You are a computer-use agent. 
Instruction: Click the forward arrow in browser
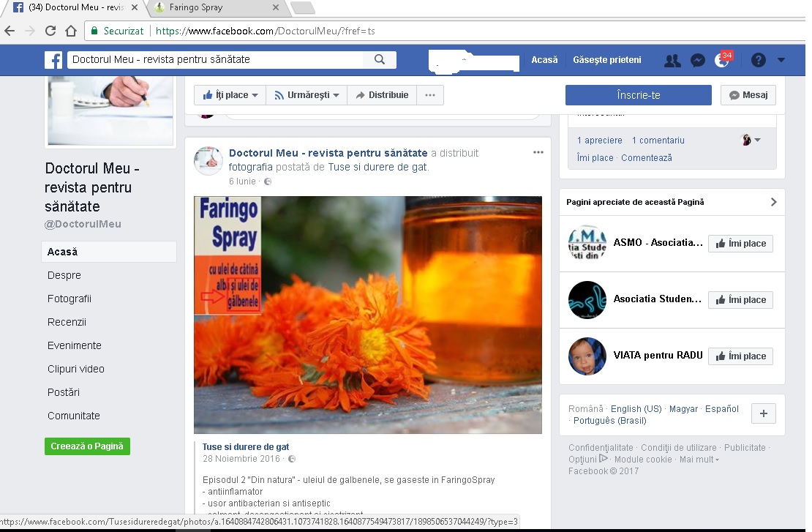[30, 31]
